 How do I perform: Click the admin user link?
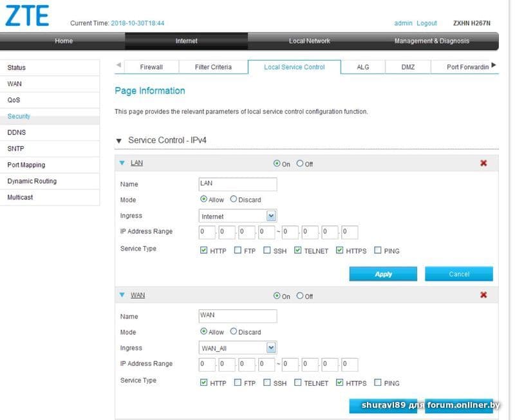403,23
